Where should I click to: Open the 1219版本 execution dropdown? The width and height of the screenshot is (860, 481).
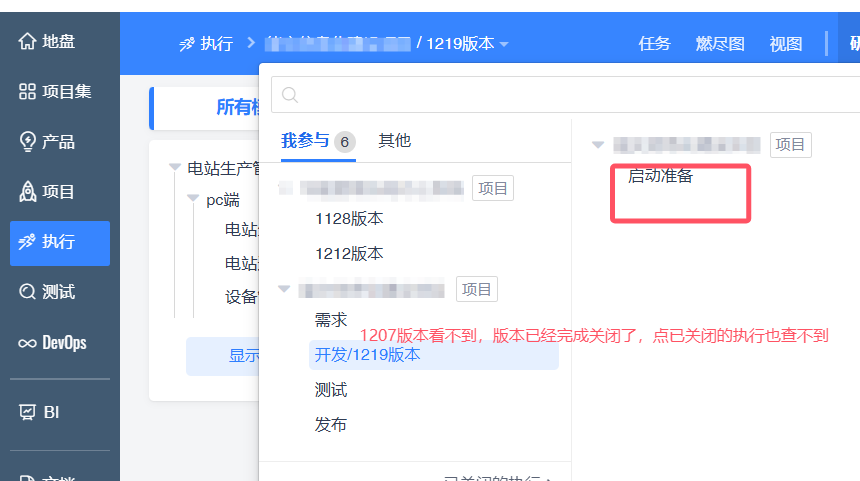click(467, 43)
